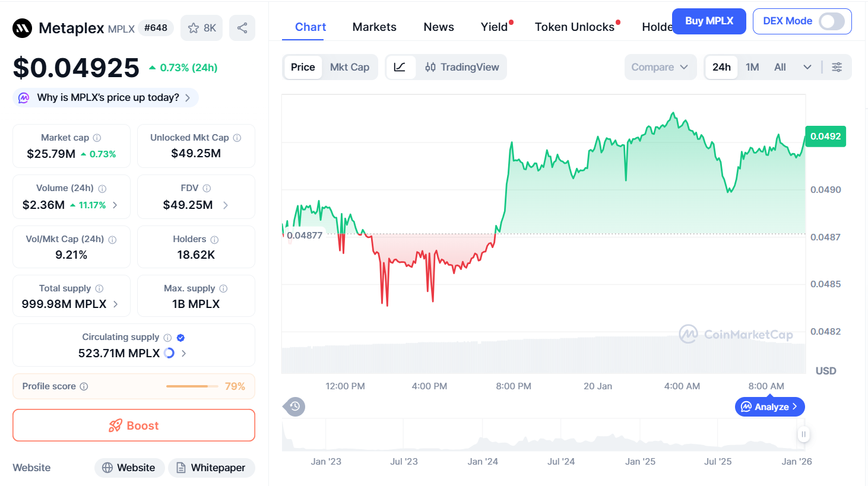Click the Profile score progress bar
The width and height of the screenshot is (868, 486).
pos(191,386)
